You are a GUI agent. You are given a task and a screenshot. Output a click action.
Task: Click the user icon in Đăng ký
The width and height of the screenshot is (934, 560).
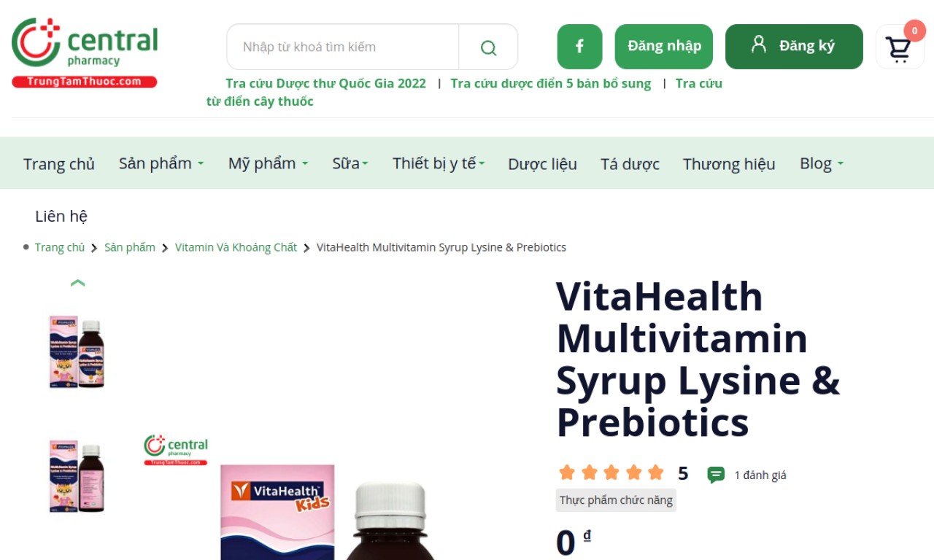pos(759,44)
